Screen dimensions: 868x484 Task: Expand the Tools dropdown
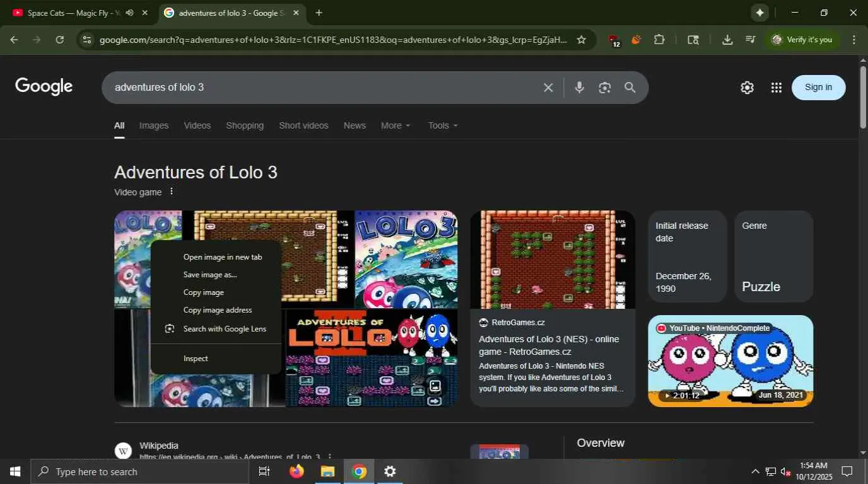tap(443, 125)
